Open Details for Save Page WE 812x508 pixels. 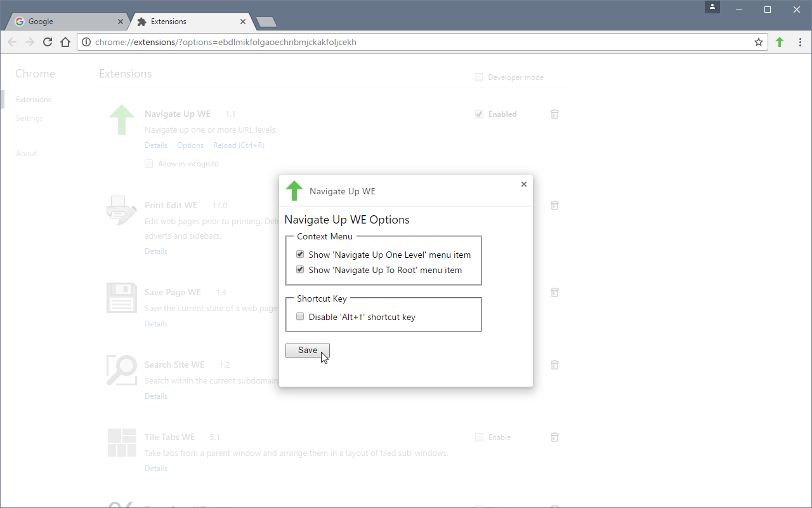coord(155,323)
